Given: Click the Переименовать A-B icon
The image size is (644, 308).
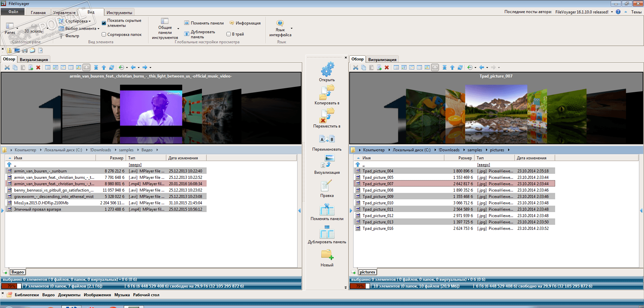Looking at the screenshot, I should pyautogui.click(x=327, y=139).
